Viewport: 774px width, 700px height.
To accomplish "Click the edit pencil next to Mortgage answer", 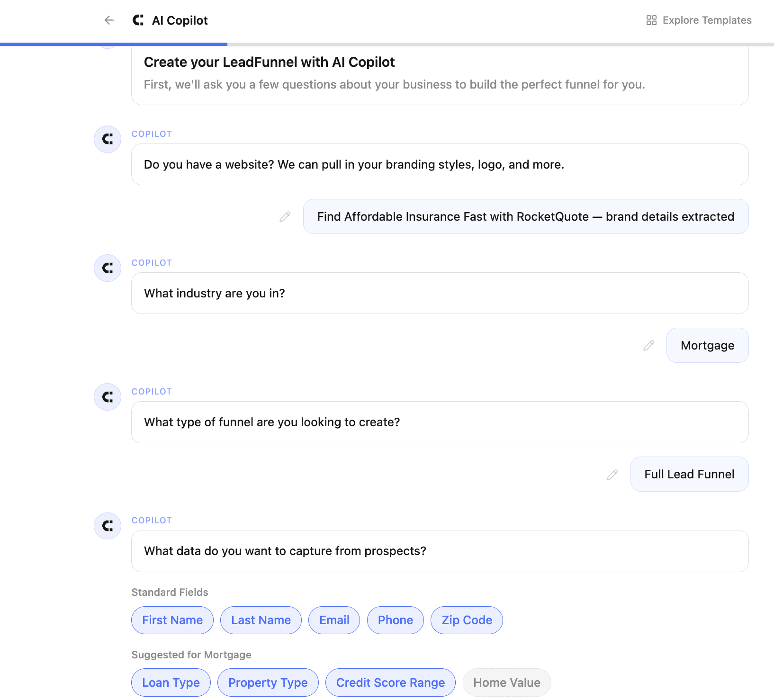I will point(648,345).
